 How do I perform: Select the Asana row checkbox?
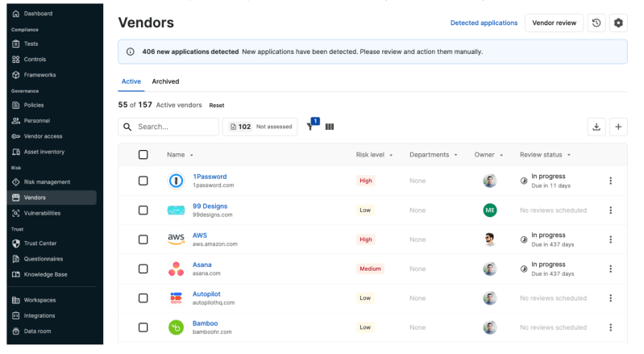[x=143, y=269]
